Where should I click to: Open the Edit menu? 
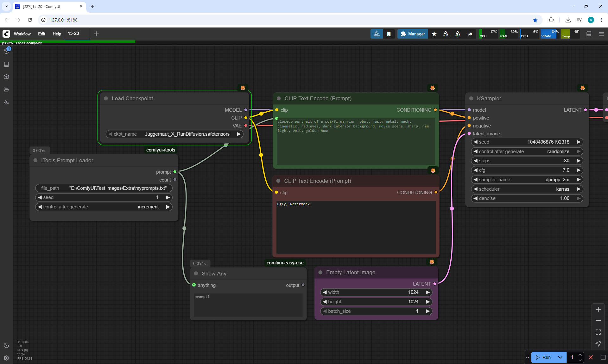pyautogui.click(x=41, y=34)
